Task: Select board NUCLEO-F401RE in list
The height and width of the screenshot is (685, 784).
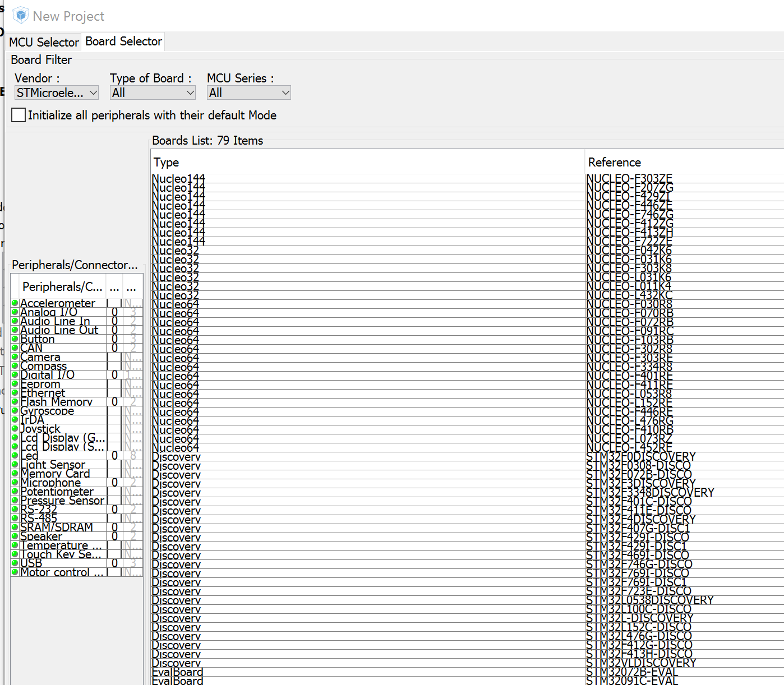Action: [468, 376]
